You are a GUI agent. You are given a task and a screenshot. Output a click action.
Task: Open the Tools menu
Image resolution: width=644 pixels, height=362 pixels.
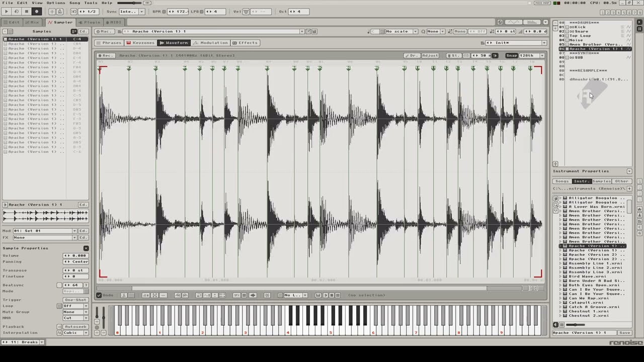coord(91,3)
